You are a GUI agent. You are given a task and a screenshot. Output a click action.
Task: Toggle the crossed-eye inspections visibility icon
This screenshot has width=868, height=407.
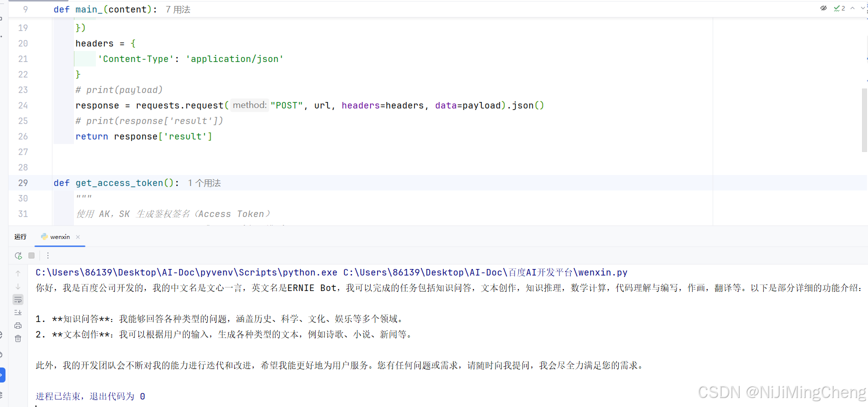[824, 8]
